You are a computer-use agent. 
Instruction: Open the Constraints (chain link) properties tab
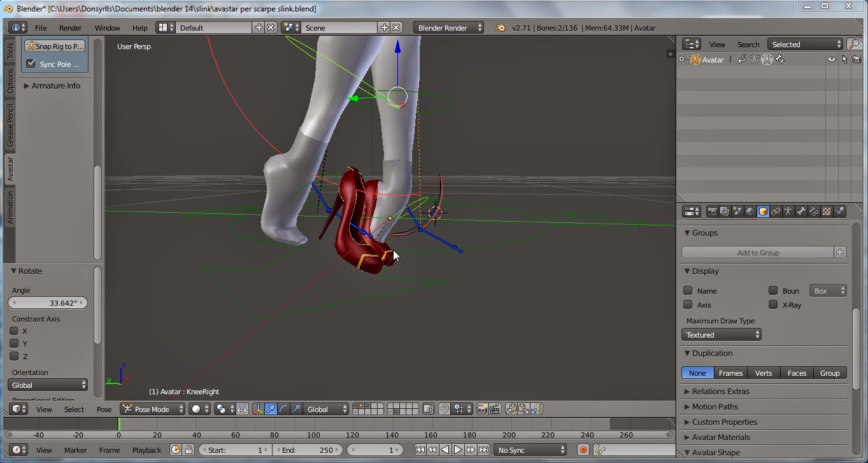(776, 211)
